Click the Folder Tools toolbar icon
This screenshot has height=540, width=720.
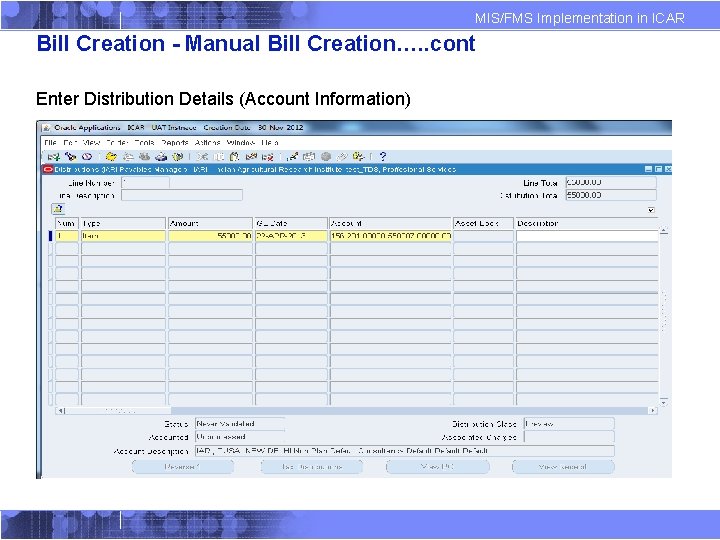359,157
